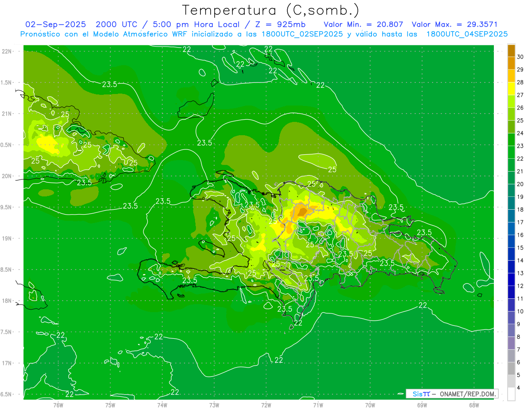The height and width of the screenshot is (411, 532).
Task: Click the 22N latitude axis label
Action: click(x=7, y=51)
